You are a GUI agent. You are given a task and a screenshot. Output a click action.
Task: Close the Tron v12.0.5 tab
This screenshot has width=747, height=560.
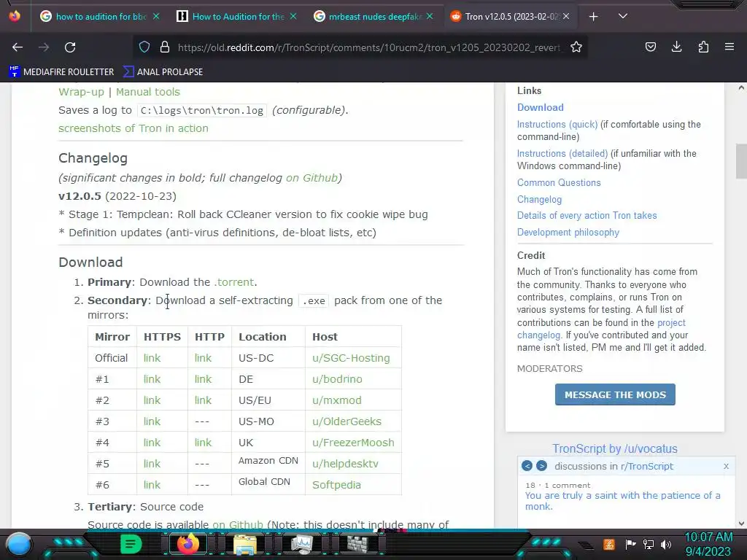click(x=565, y=16)
